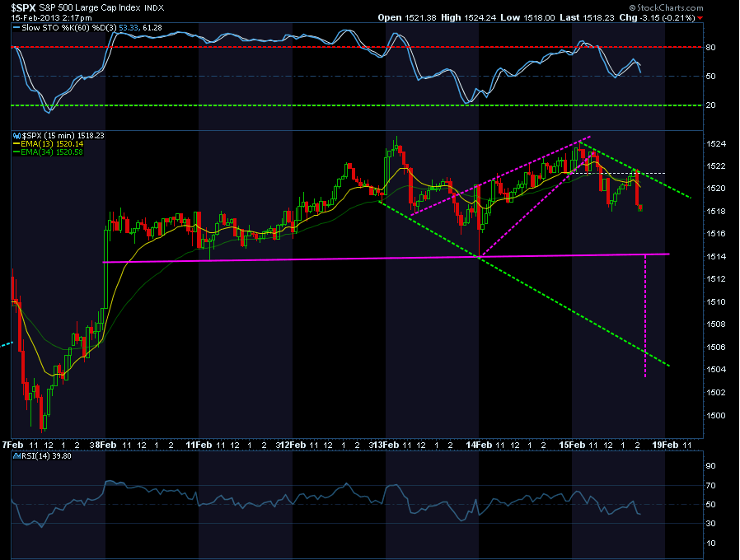
Task: Click the 14Feb date label
Action: click(479, 445)
